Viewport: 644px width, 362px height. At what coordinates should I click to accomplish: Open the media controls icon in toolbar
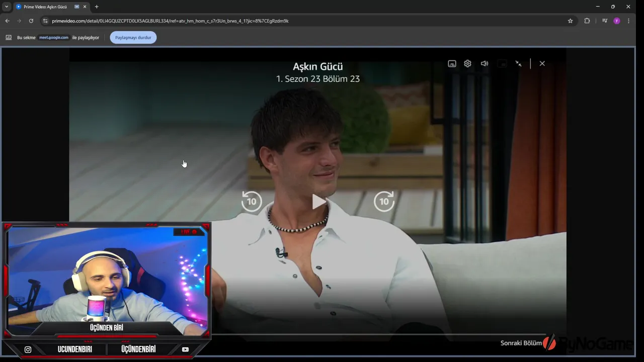(x=604, y=21)
